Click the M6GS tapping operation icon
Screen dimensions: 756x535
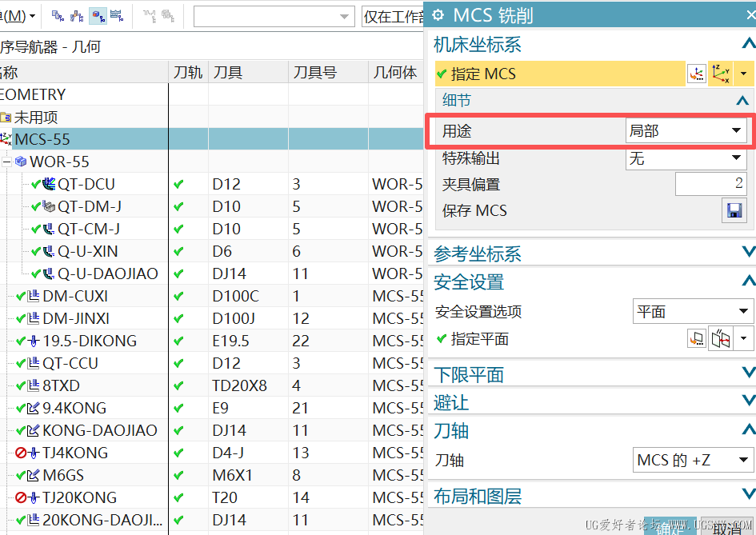pyautogui.click(x=34, y=475)
